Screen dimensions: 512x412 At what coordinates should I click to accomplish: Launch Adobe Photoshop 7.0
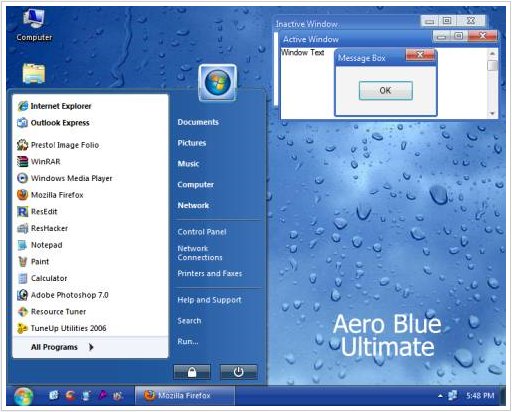tap(63, 295)
